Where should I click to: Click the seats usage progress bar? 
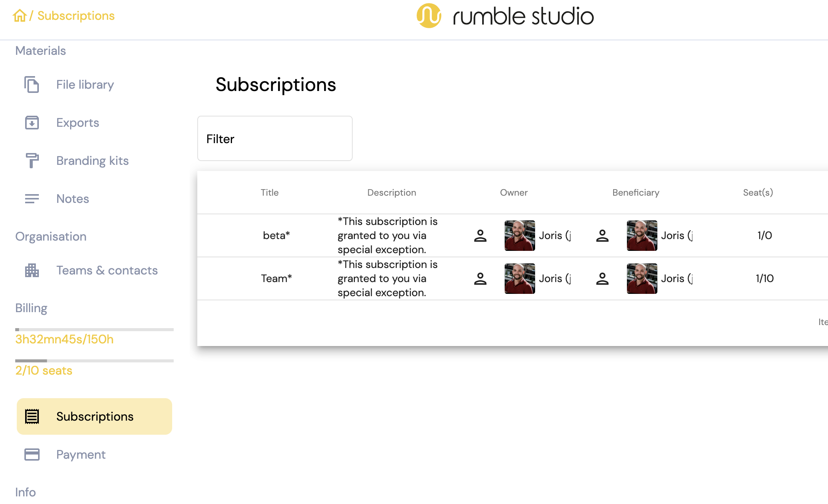(94, 361)
